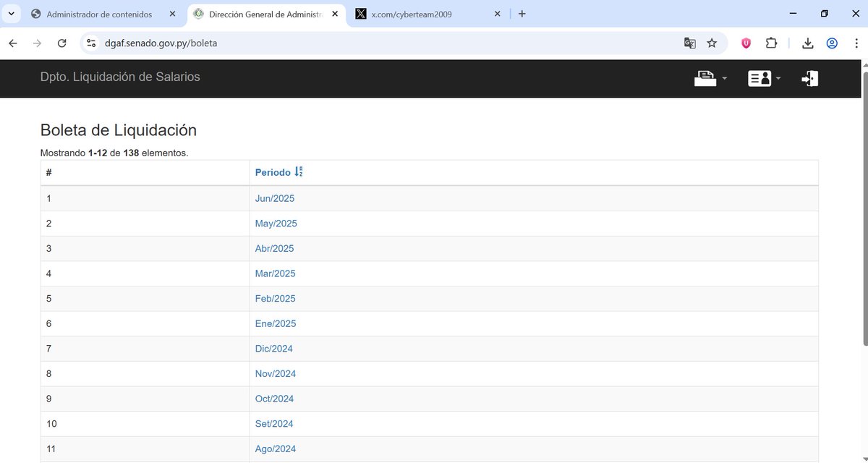Viewport: 868px width, 463px height.
Task: Reload the current page
Action: (x=62, y=43)
